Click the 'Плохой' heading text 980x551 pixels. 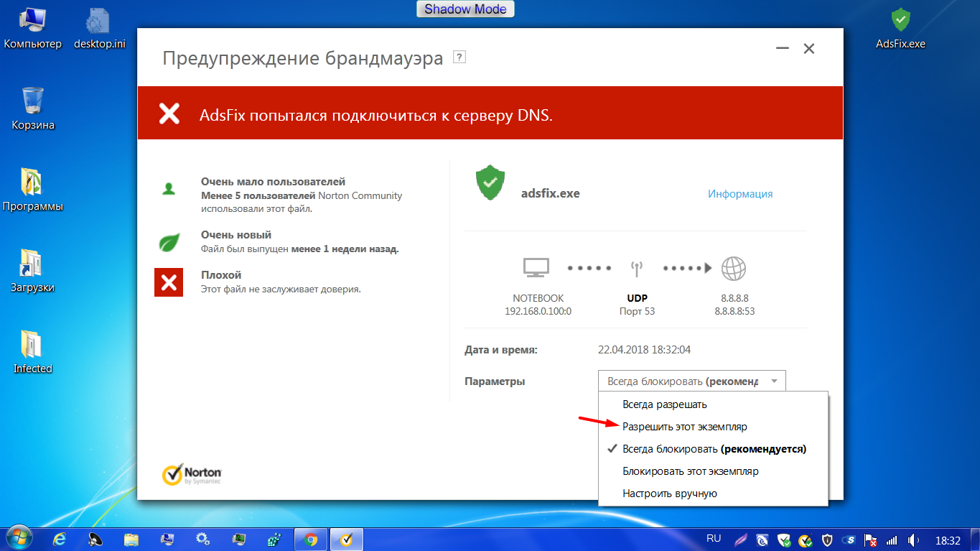[x=221, y=275]
